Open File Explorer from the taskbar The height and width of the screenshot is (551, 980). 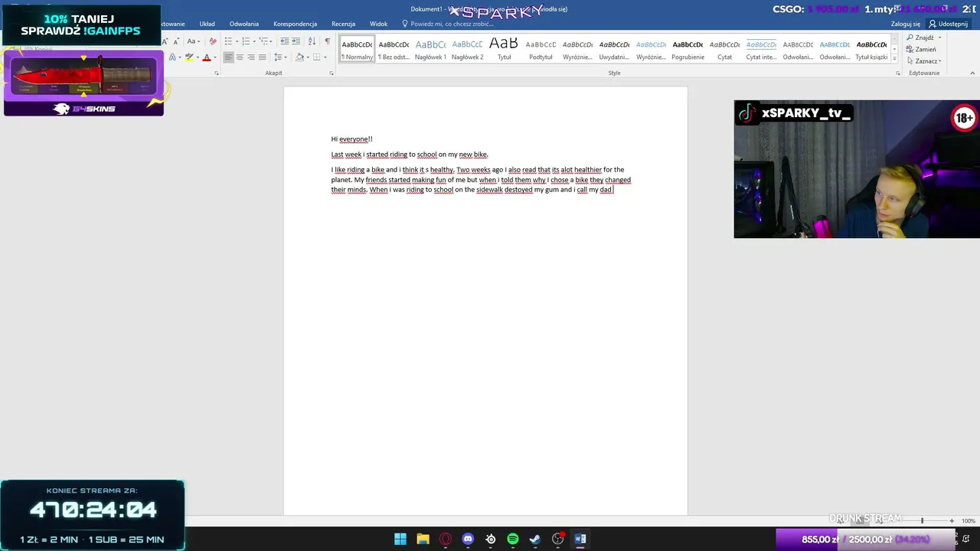[423, 539]
